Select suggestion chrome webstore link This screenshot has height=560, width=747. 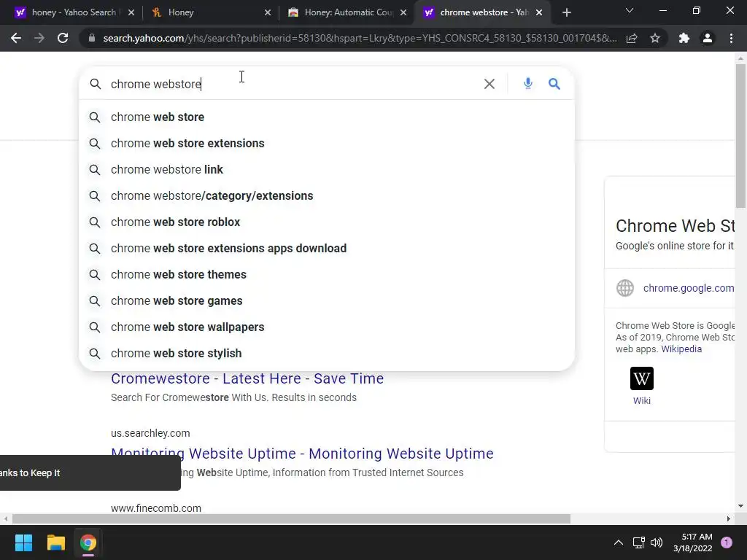(326, 169)
